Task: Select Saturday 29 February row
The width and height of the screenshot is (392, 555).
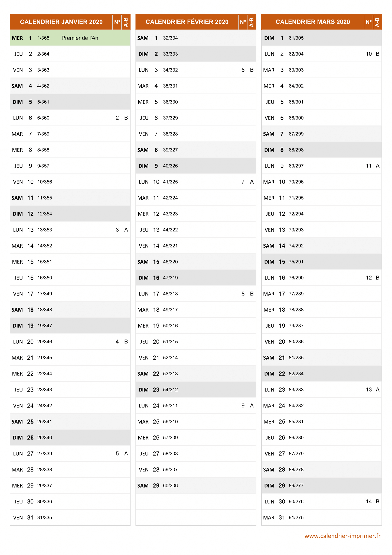Action: coord(196,486)
